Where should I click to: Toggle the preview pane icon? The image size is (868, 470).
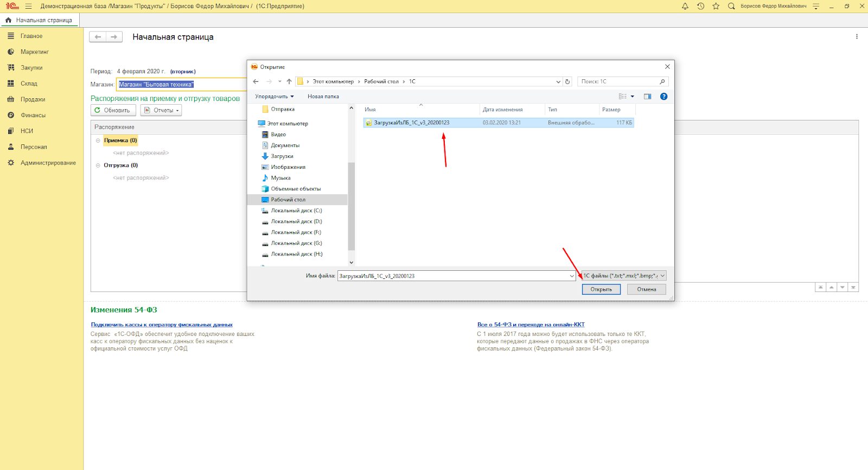[647, 97]
